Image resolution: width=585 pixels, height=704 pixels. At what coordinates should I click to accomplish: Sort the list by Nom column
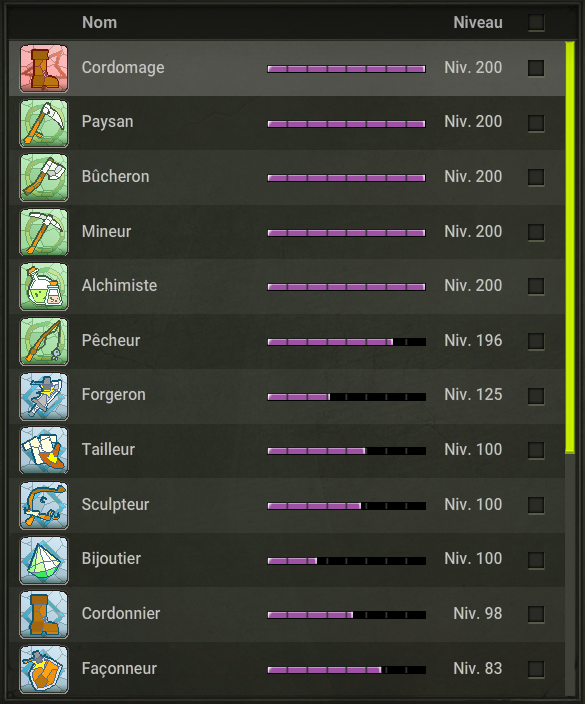click(x=99, y=22)
